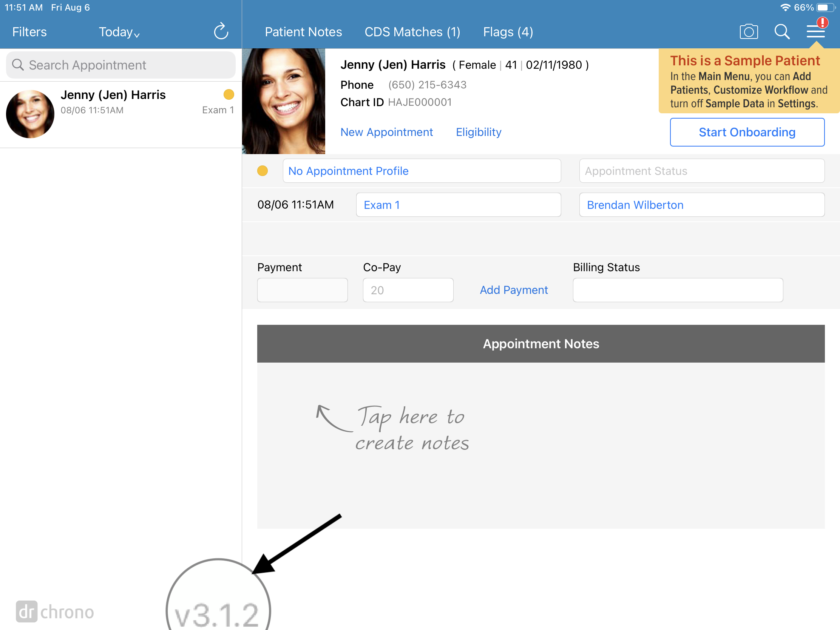Tap the Payment input field
Image resolution: width=840 pixels, height=630 pixels.
click(302, 290)
